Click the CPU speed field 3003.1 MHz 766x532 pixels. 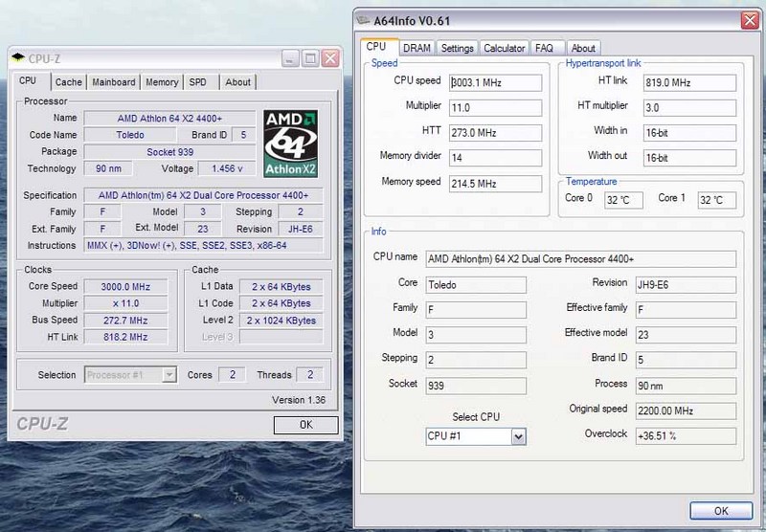(x=495, y=82)
